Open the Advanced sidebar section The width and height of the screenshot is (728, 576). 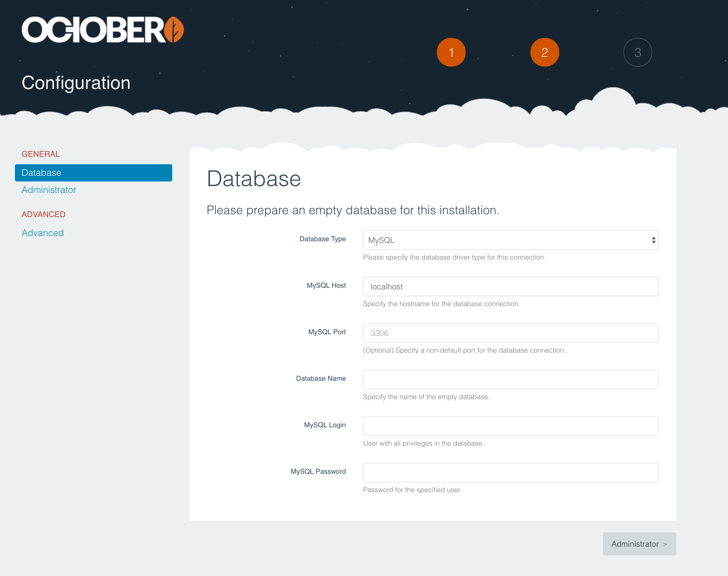point(42,233)
